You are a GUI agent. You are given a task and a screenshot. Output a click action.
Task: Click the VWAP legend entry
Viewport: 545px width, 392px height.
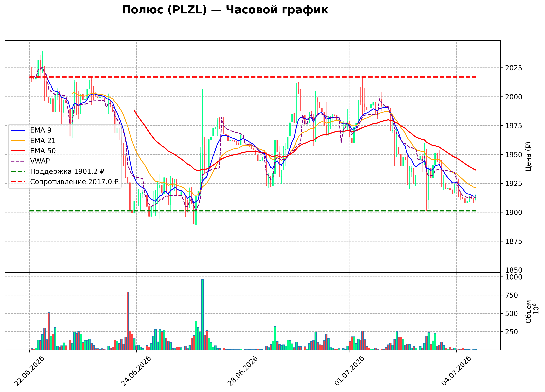(x=30, y=161)
